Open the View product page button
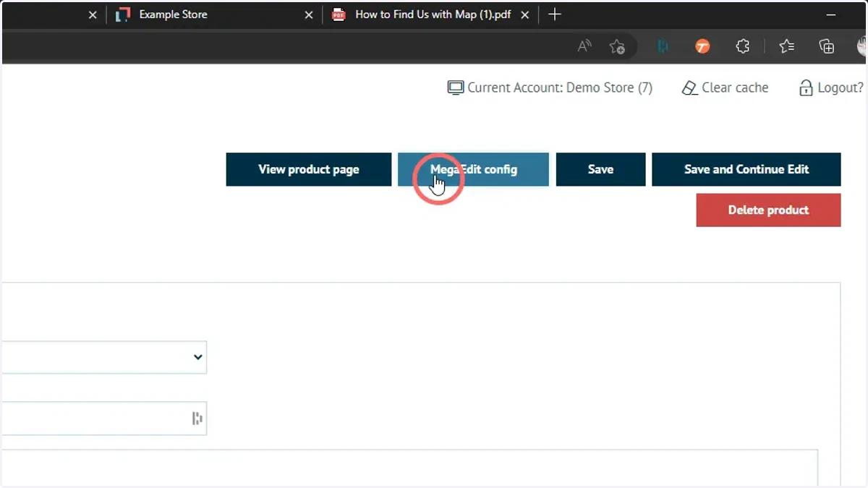868x488 pixels. click(x=309, y=169)
